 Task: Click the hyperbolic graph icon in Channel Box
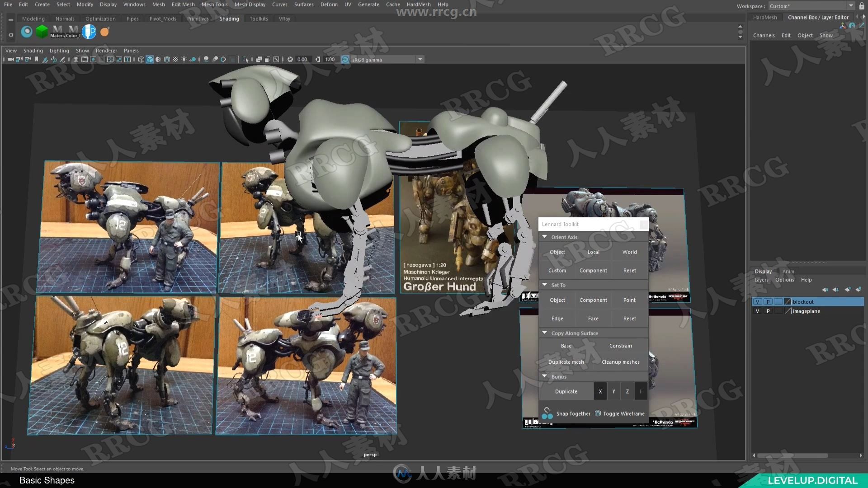coord(862,25)
